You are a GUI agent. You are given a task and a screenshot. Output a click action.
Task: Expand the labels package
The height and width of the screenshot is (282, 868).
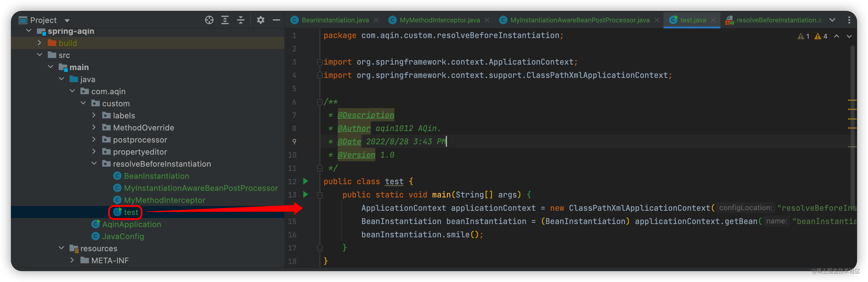click(94, 115)
